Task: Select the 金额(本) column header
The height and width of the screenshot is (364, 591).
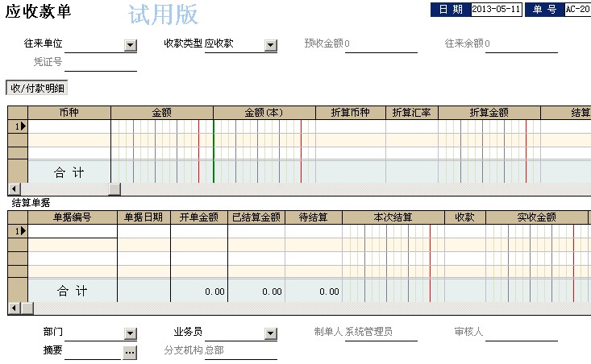Action: 264,113
